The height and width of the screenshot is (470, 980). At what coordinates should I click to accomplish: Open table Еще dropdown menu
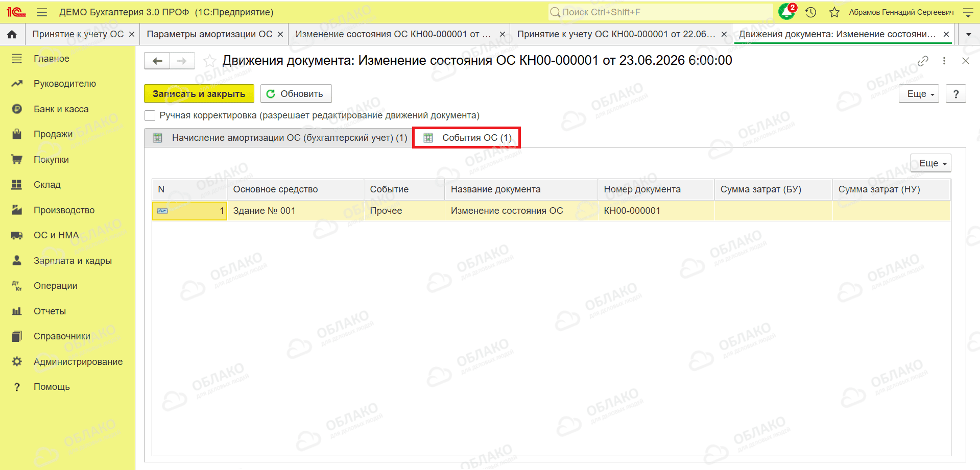coord(931,163)
